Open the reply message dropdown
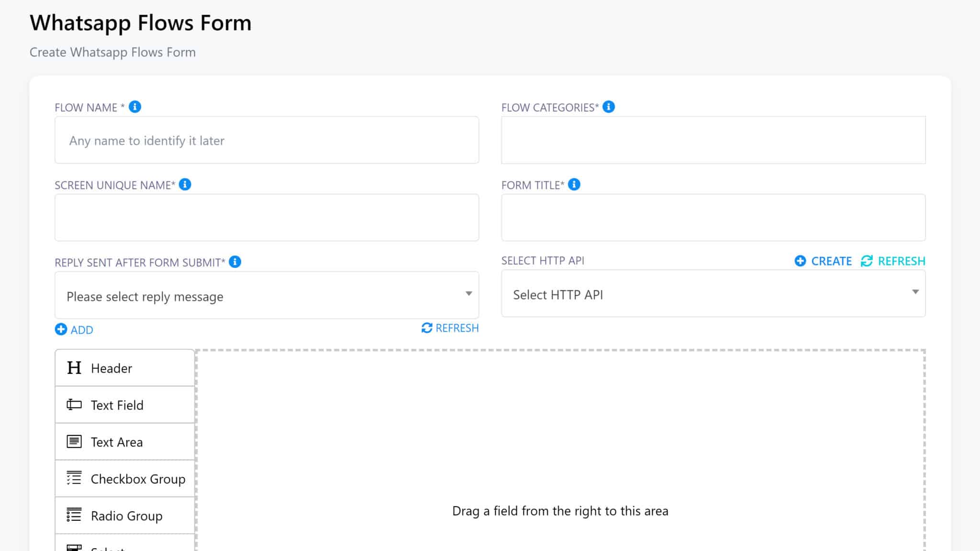Viewport: 980px width, 551px height. coord(267,296)
